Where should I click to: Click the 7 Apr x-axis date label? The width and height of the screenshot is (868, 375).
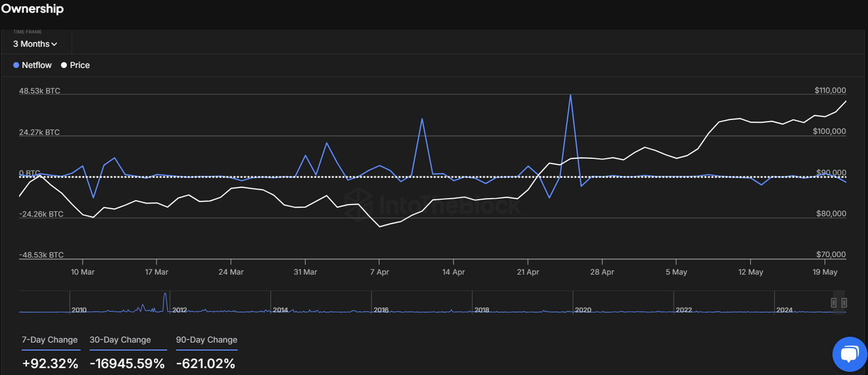point(379,272)
